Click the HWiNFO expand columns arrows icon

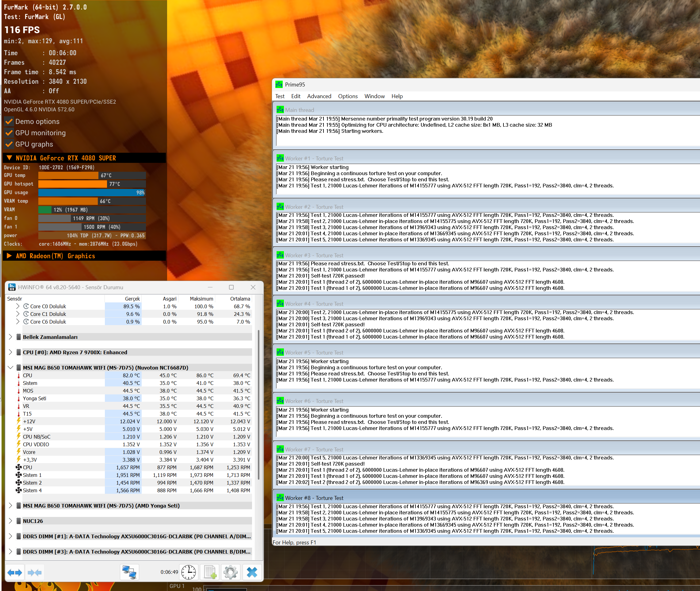point(15,573)
